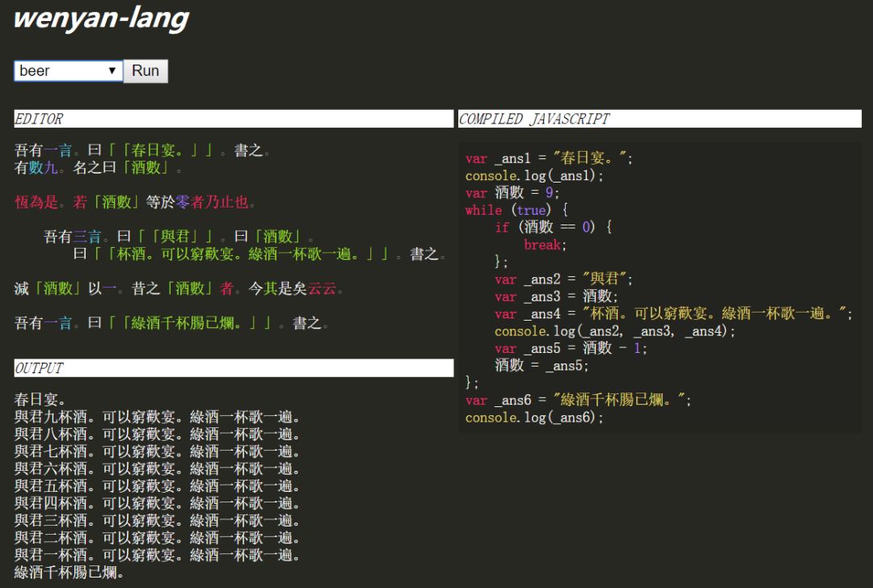Click output line 與君二杯酒
Image resolution: width=873 pixels, height=588 pixels.
click(x=158, y=537)
